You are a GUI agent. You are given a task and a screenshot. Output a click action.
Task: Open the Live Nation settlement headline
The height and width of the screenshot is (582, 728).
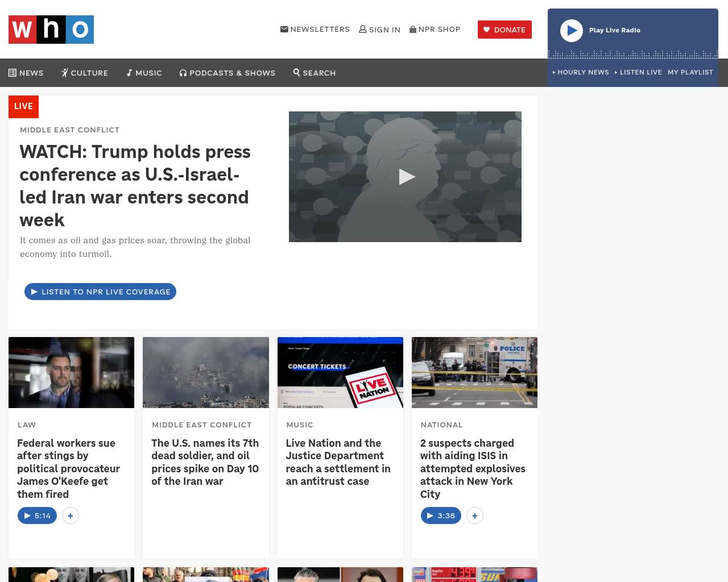pos(338,462)
